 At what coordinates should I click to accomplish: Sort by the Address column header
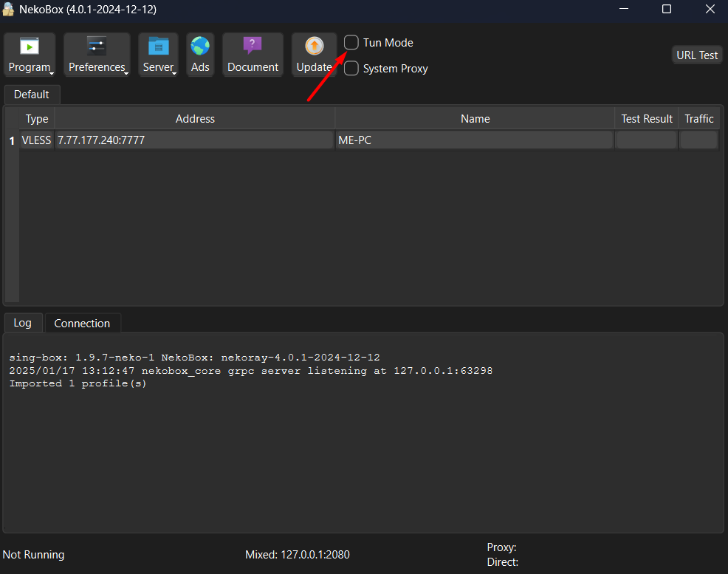(195, 118)
